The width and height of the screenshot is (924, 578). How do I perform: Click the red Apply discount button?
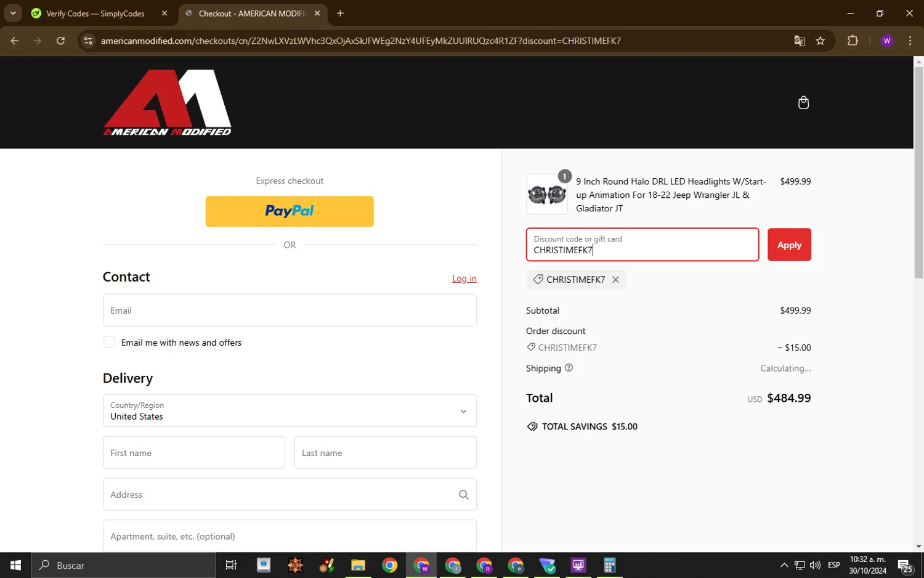point(789,245)
